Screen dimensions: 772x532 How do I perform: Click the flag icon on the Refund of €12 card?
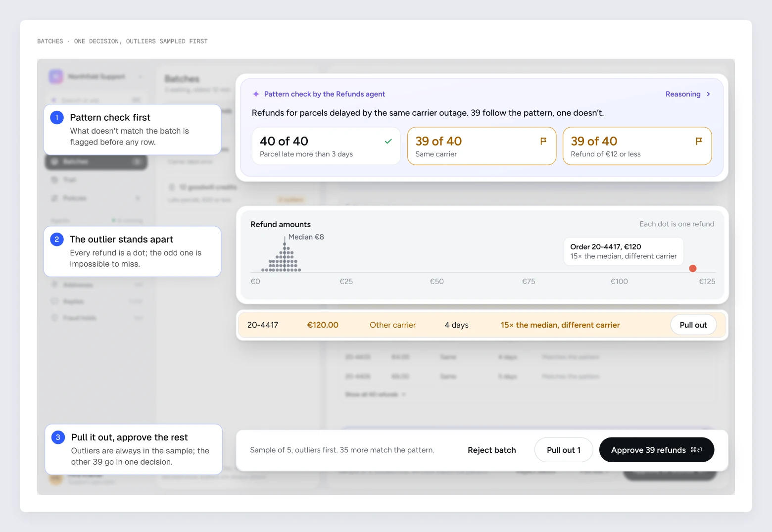click(x=699, y=142)
